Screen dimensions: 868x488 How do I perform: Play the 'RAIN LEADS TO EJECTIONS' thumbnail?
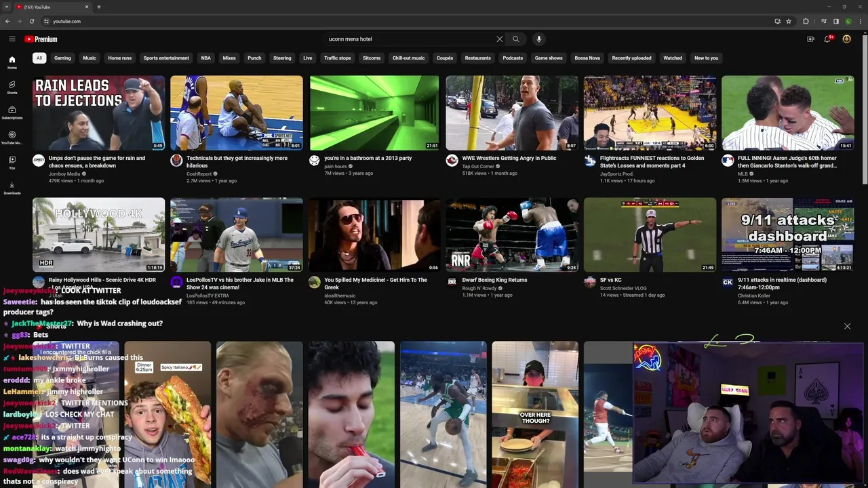point(98,113)
